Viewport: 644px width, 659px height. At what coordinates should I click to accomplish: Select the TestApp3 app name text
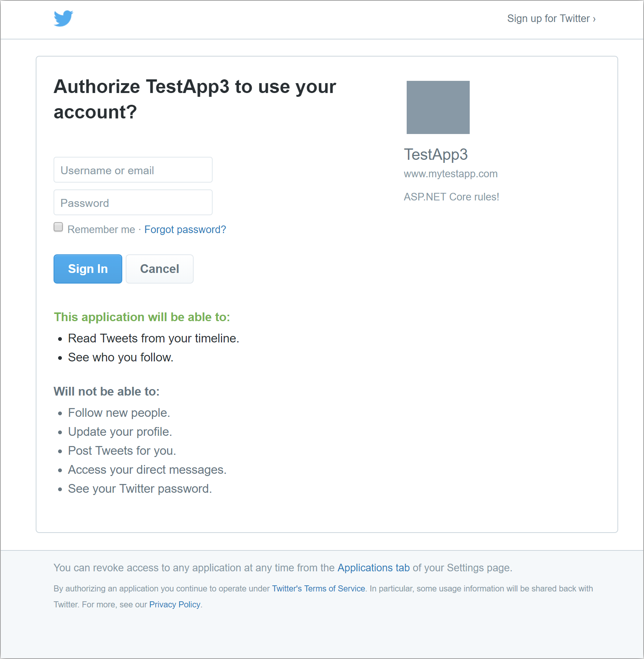pyautogui.click(x=436, y=155)
